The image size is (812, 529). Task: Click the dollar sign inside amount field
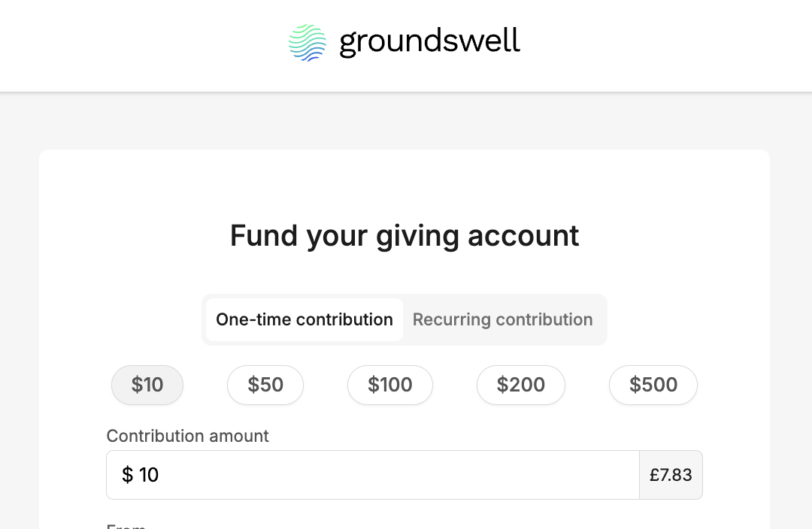(x=127, y=475)
